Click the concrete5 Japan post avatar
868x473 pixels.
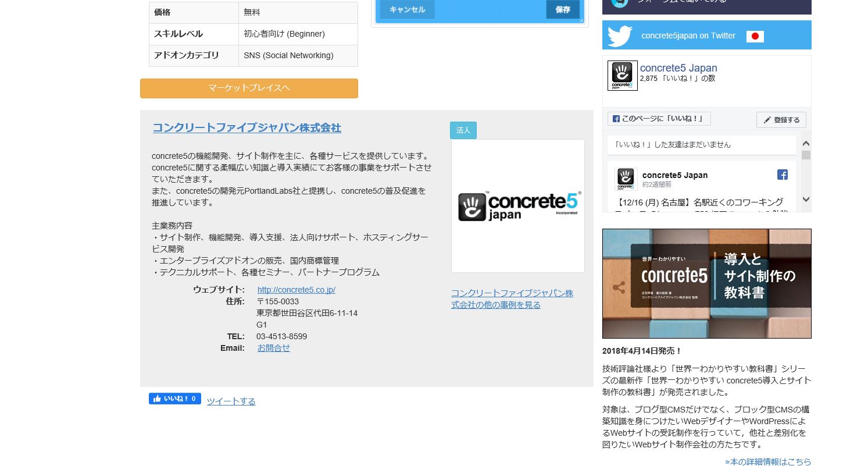(626, 179)
